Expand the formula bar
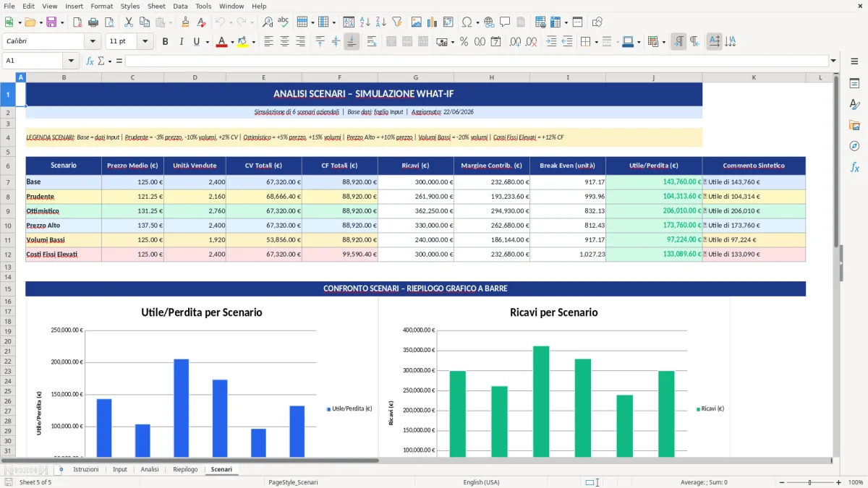The image size is (868, 488). [833, 61]
